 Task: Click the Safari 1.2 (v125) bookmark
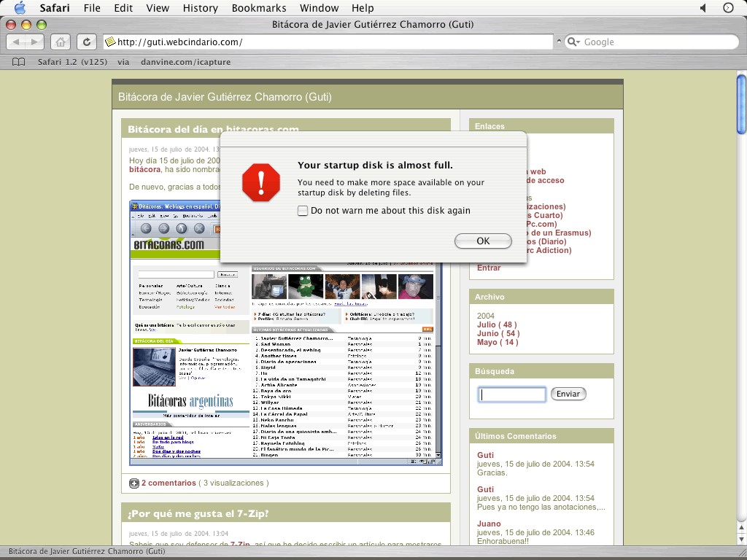72,62
